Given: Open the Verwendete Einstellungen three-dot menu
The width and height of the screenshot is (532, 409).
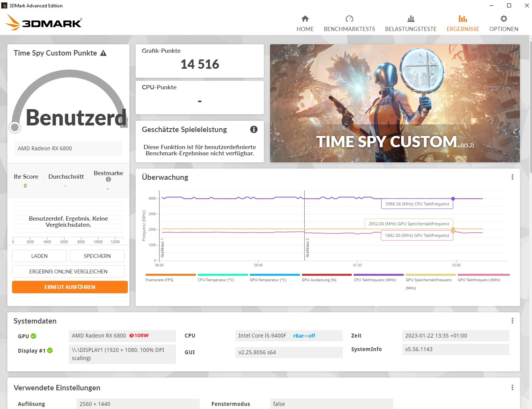Looking at the screenshot, I should coord(512,387).
